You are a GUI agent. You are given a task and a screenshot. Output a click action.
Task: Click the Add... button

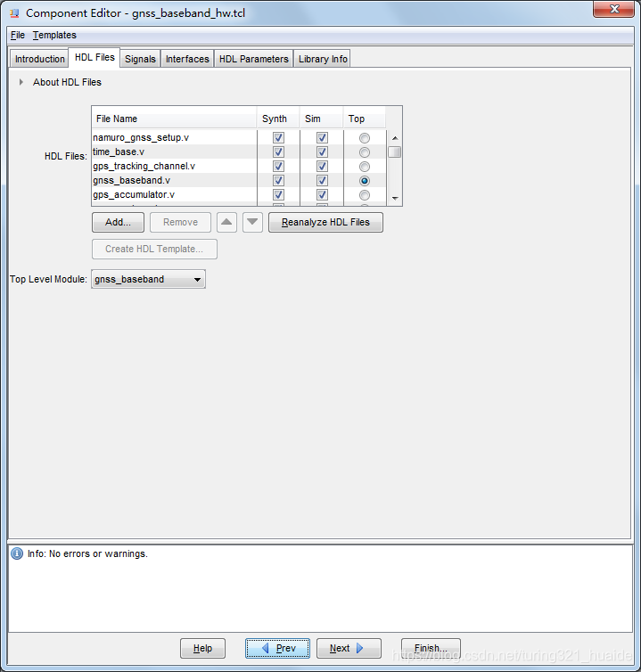coord(118,223)
